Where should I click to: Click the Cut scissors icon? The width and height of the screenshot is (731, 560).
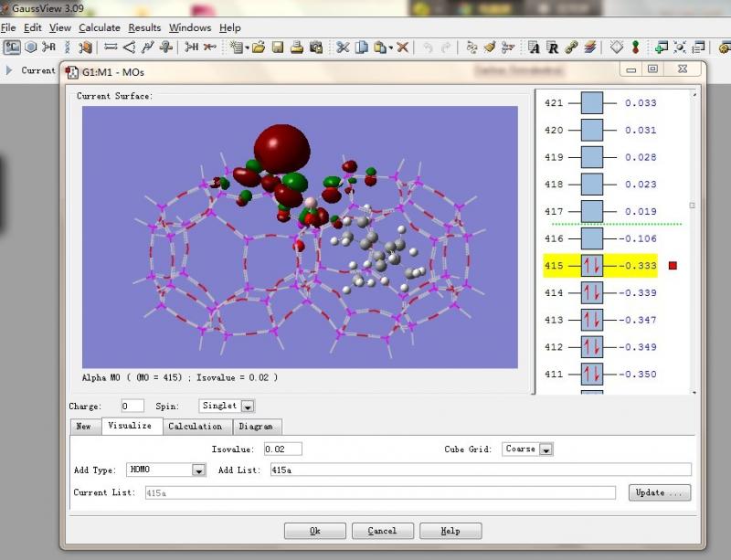(343, 47)
